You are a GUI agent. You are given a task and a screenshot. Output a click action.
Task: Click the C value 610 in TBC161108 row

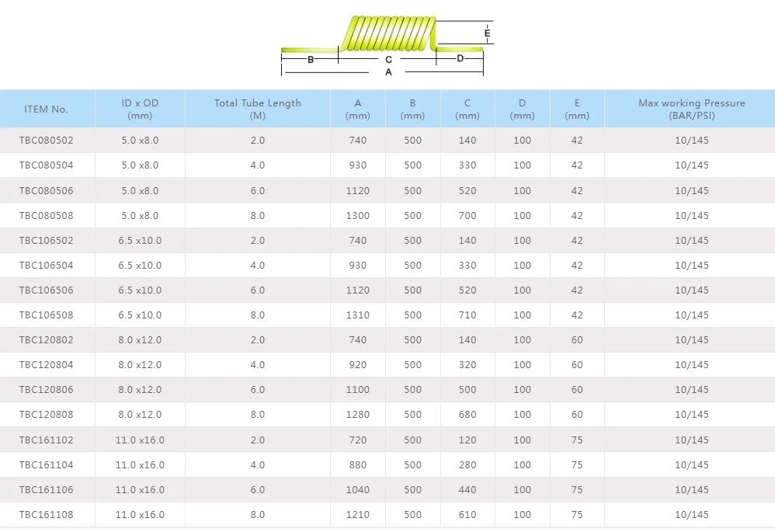[467, 514]
